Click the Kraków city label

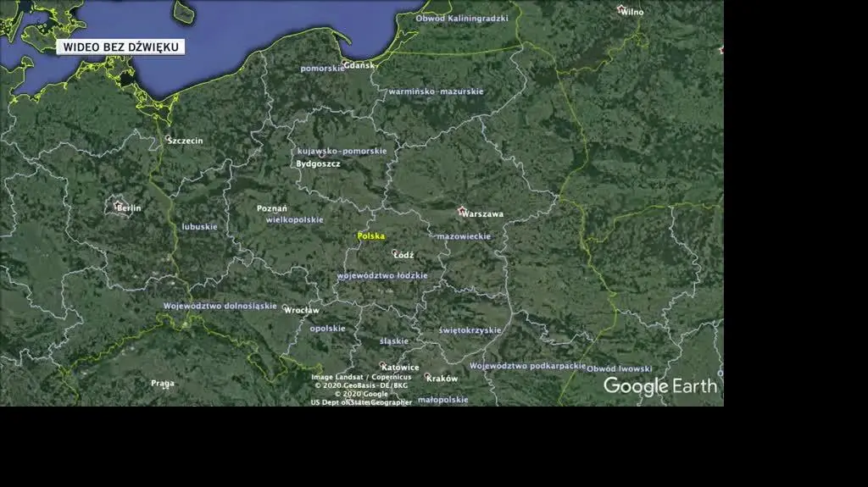[442, 379]
